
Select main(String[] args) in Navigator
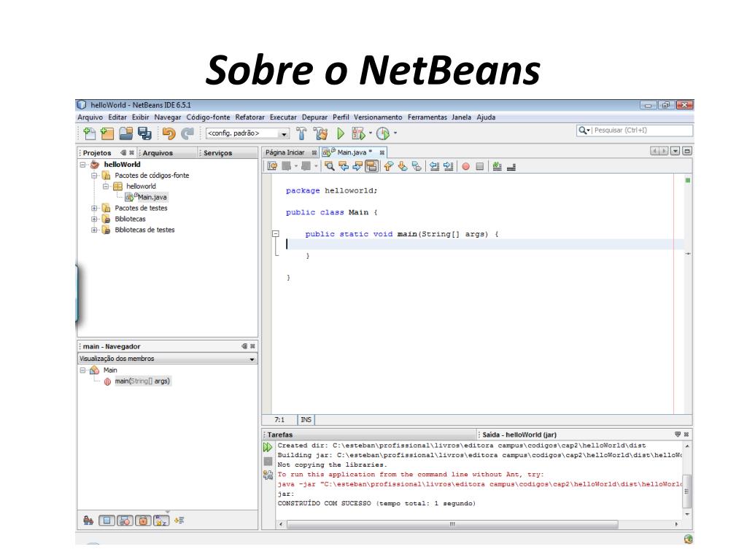pyautogui.click(x=142, y=381)
